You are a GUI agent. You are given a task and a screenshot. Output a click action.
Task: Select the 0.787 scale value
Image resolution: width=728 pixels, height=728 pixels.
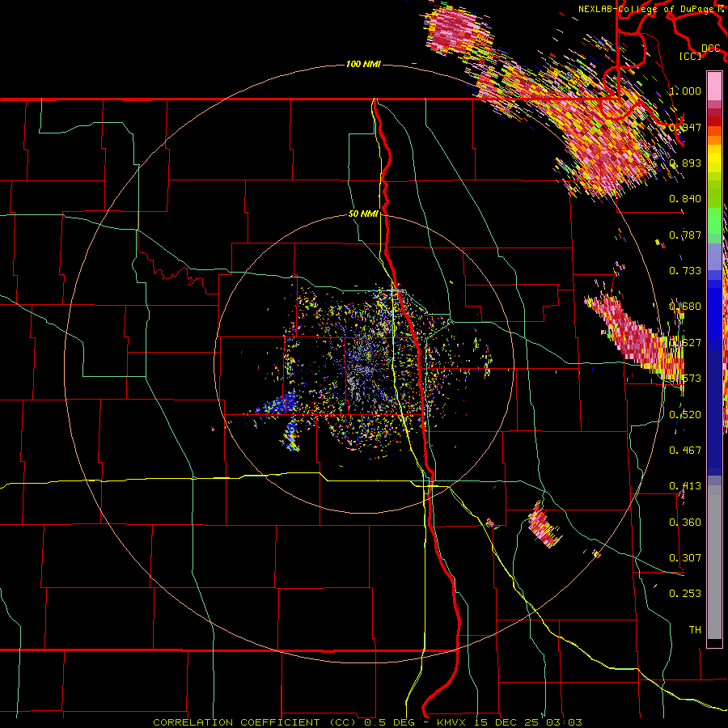coord(685,235)
